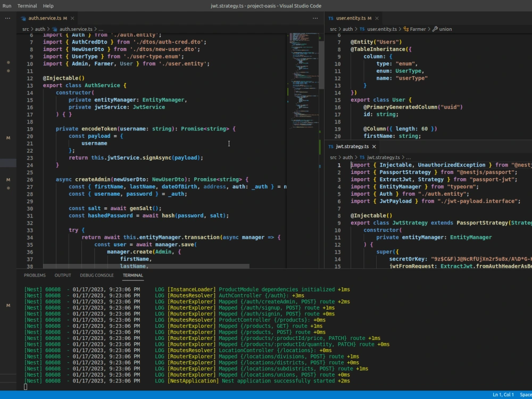The height and width of the screenshot is (399, 532).
Task: Close the user.entity.ts tab
Action: pos(377,18)
